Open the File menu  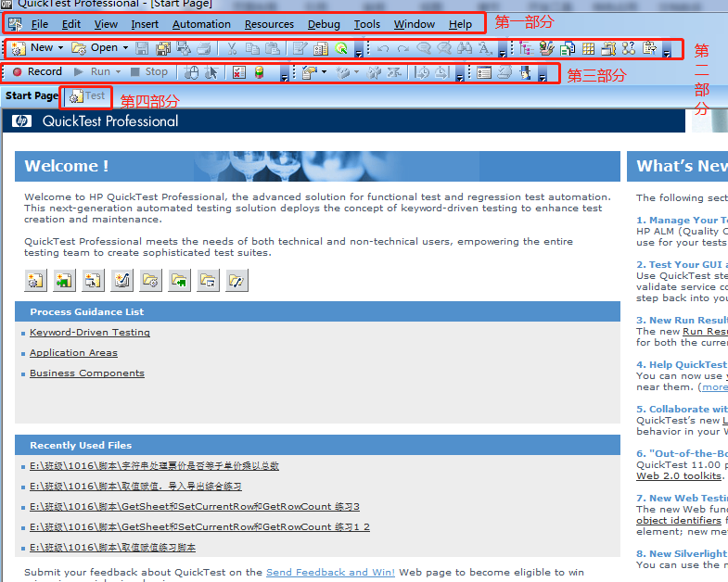click(40, 24)
